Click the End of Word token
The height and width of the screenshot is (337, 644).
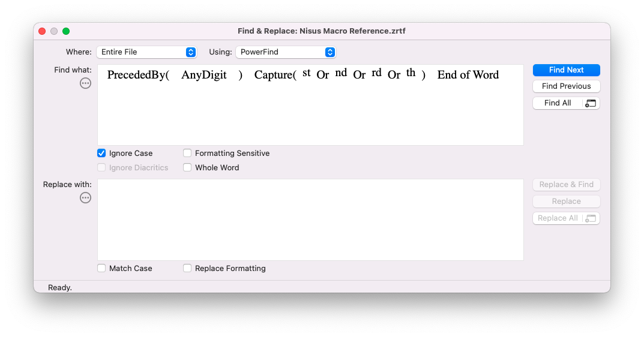pyautogui.click(x=468, y=75)
